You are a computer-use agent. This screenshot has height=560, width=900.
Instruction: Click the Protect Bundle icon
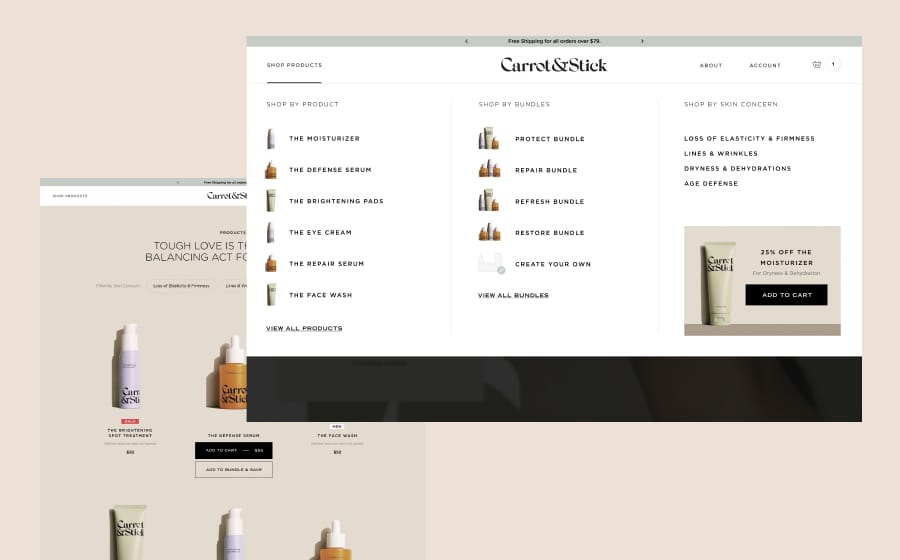point(488,139)
